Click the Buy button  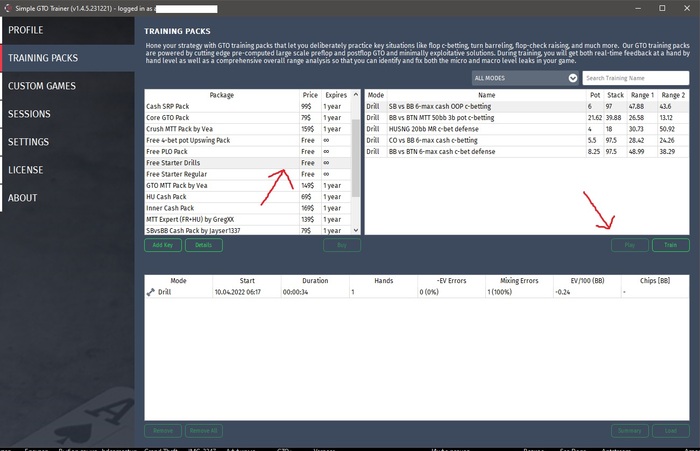[342, 245]
